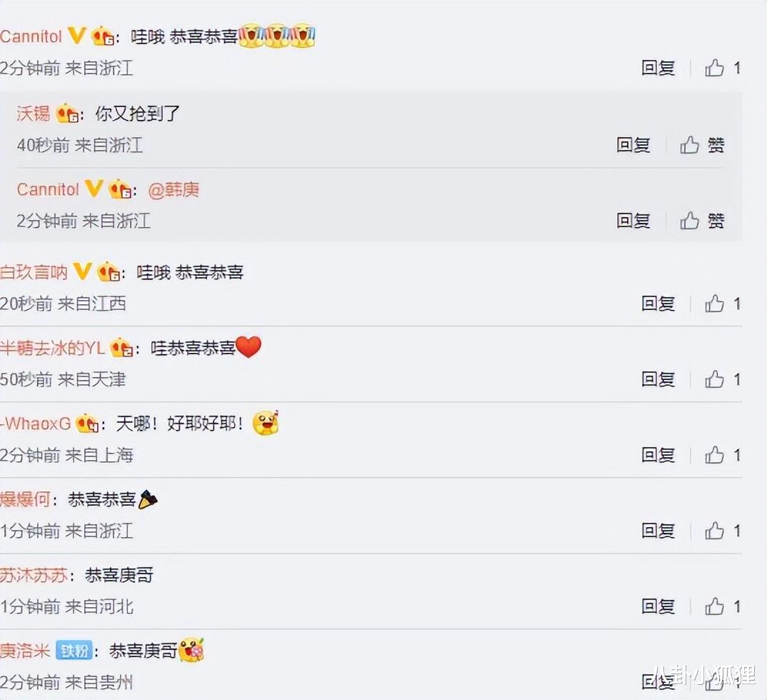767x700 pixels.
Task: Open 白玖言呐's user profile
Action: 34,272
